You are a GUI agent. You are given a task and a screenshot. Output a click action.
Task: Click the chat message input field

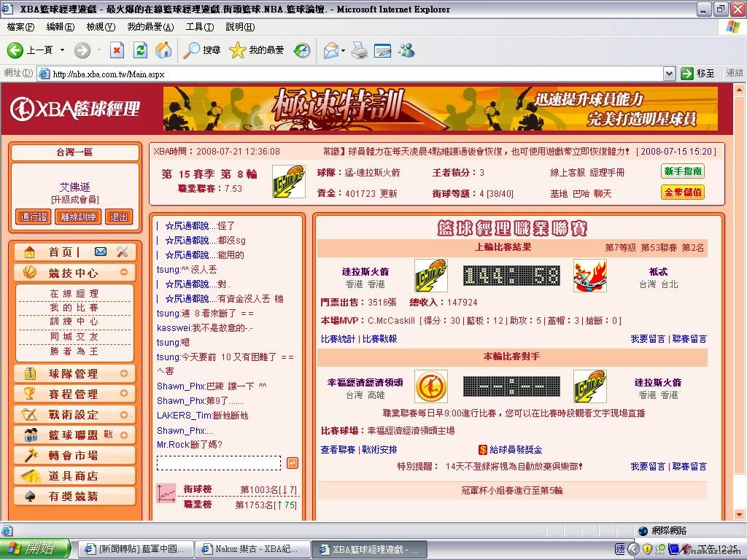[219, 463]
